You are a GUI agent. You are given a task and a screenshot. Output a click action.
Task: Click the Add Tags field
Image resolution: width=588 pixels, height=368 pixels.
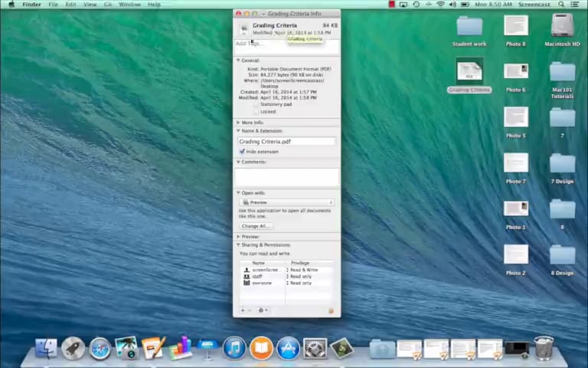click(x=287, y=48)
